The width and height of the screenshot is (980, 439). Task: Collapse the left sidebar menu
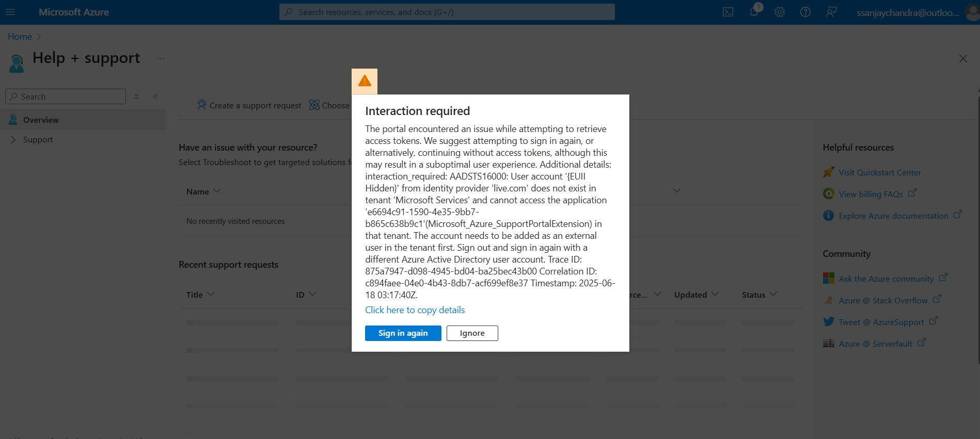click(155, 96)
